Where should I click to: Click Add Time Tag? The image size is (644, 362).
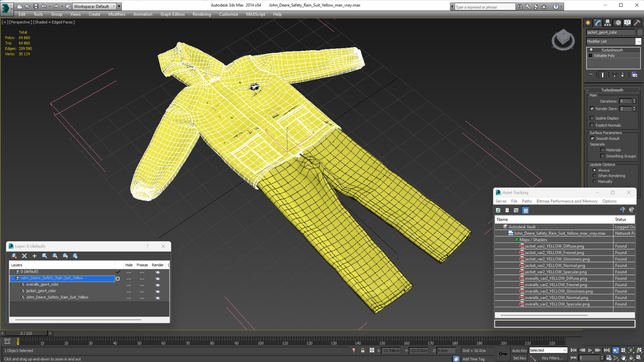coord(473,359)
